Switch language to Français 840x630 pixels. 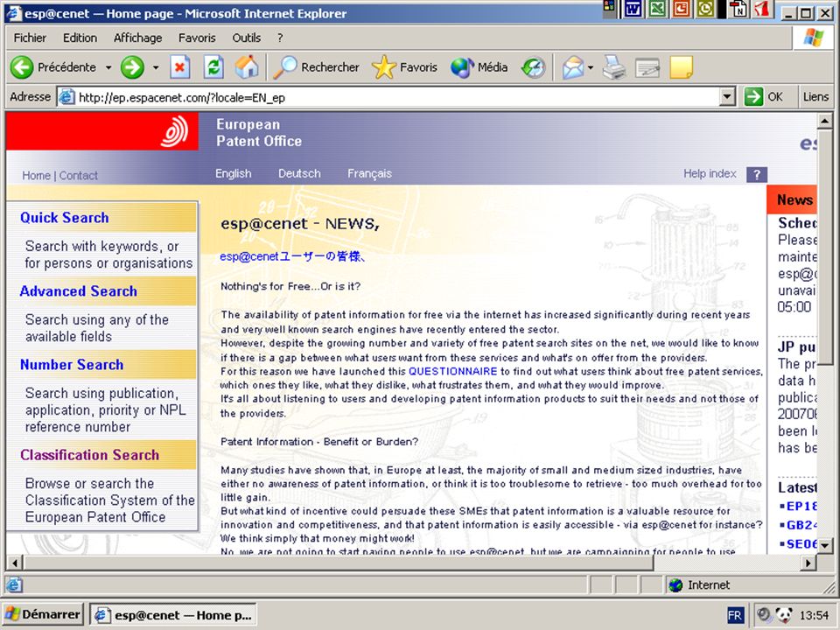(369, 173)
